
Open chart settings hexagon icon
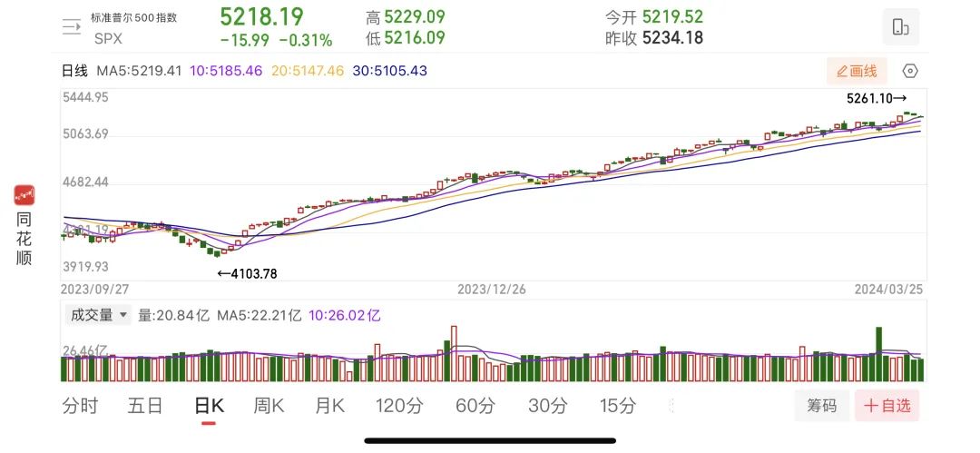click(x=911, y=71)
